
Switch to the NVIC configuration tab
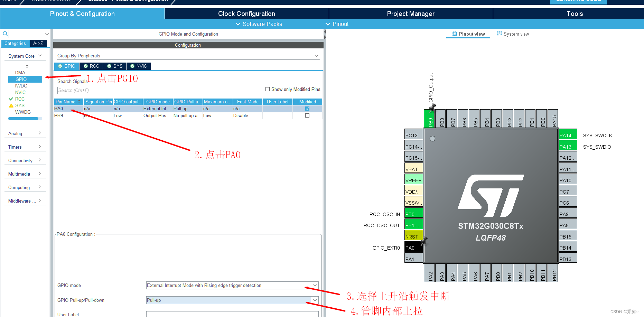[139, 66]
